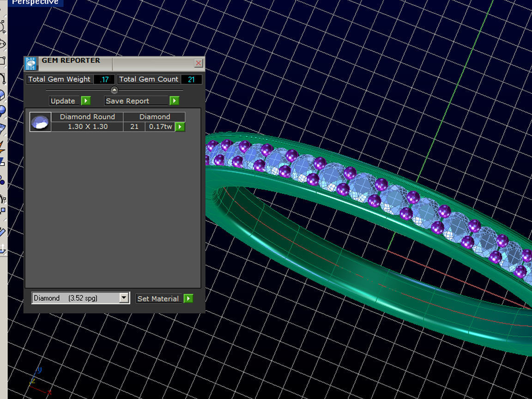Click the dropdown arrow of the material combo box
This screenshot has width=532, height=399.
pyautogui.click(x=124, y=298)
